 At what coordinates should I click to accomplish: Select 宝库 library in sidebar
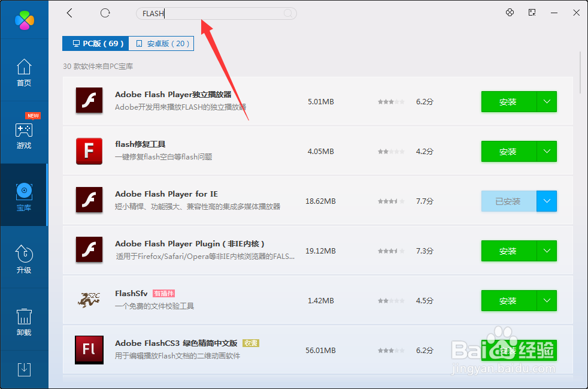[x=24, y=195]
